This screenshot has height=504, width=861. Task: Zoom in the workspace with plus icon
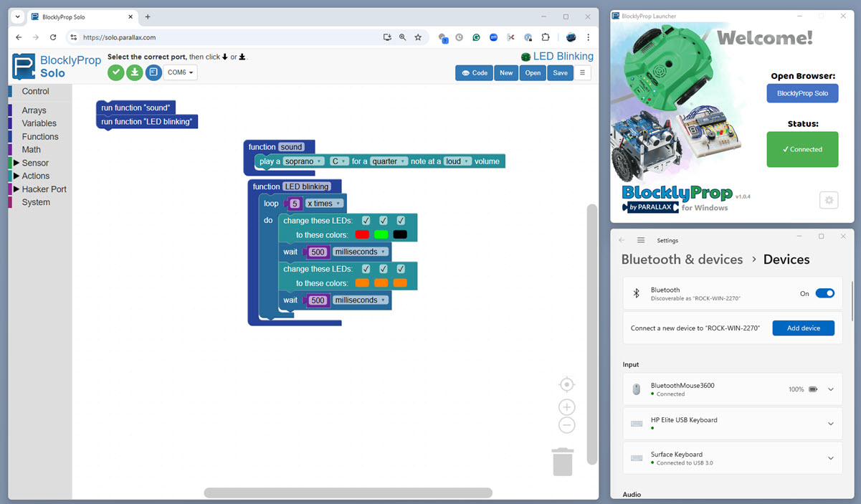pyautogui.click(x=566, y=407)
